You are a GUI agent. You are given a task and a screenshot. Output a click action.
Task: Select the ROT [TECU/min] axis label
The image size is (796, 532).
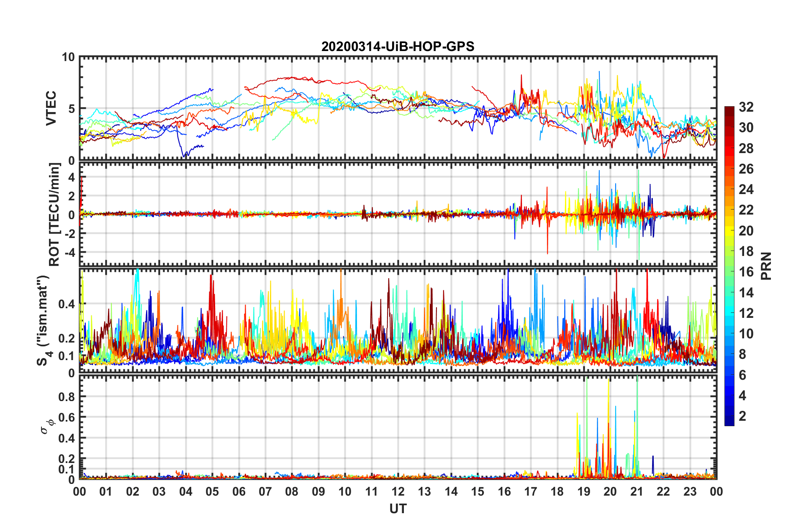point(54,215)
